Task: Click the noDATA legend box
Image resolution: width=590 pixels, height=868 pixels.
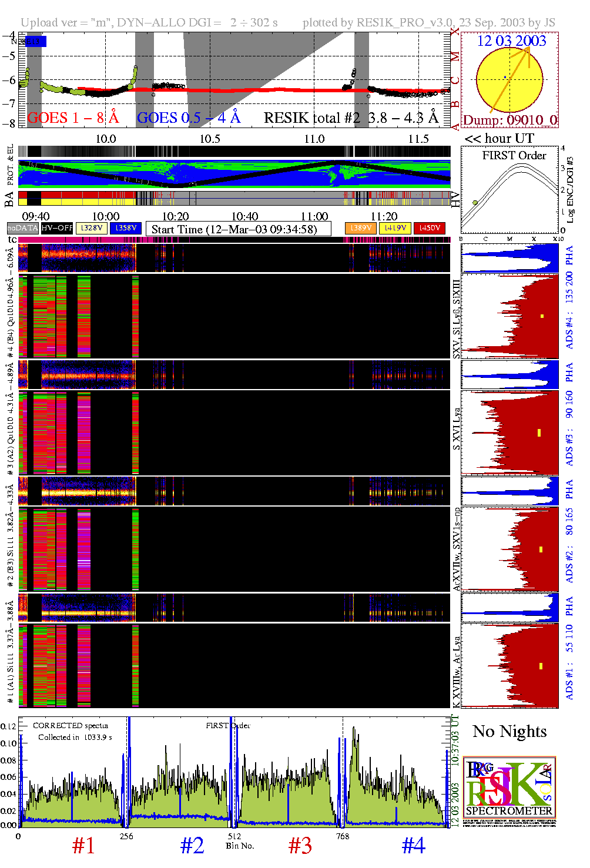Action: point(22,228)
